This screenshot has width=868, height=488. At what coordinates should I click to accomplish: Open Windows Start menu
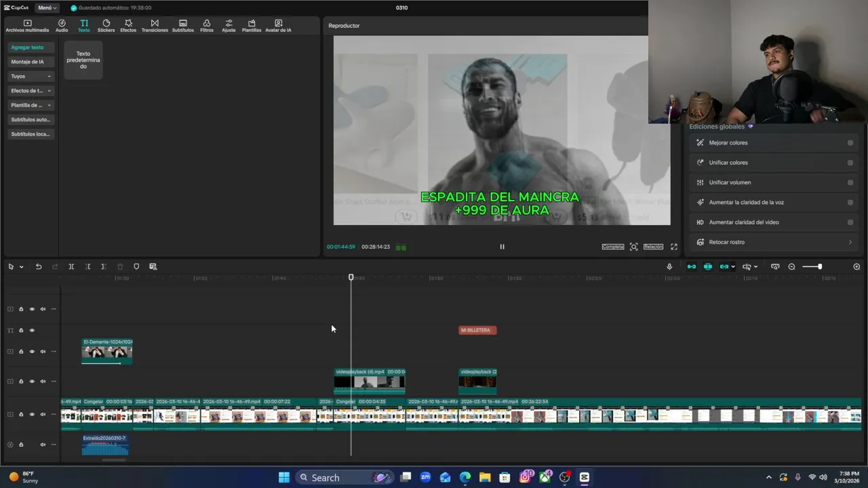coord(284,478)
